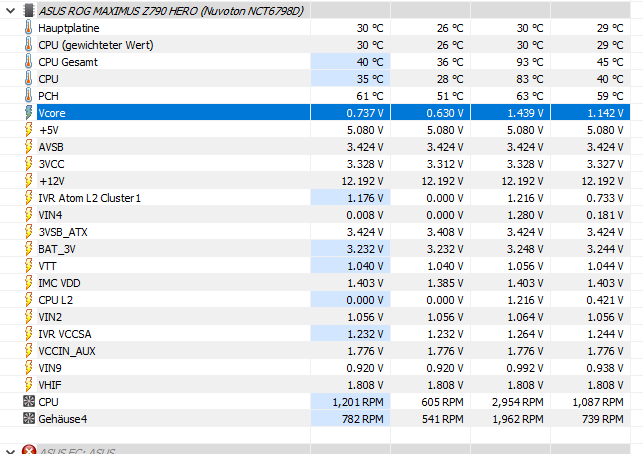Click the thermometer icon for Hauptplatine
Image resolution: width=643 pixels, height=454 pixels.
[28, 28]
